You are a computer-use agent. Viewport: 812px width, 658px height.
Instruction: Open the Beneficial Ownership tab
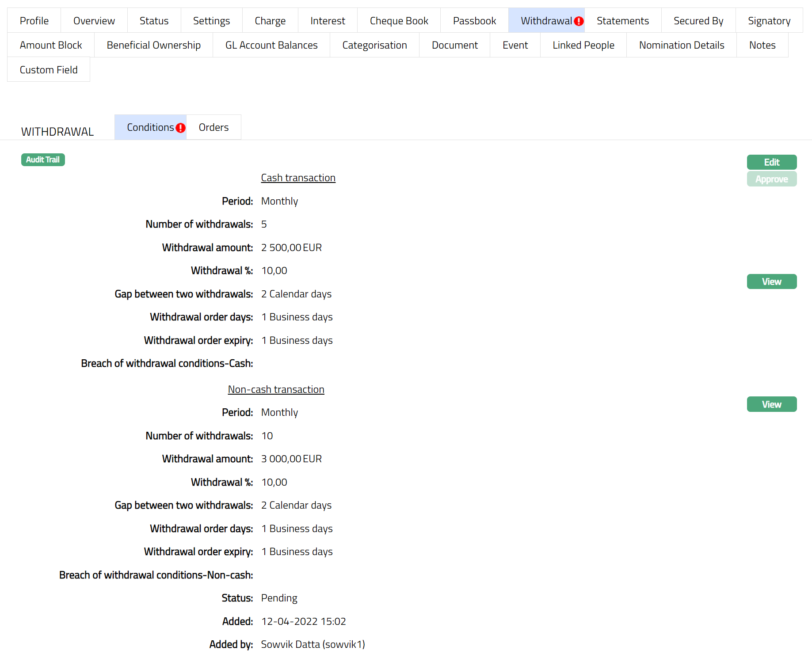[x=153, y=45]
